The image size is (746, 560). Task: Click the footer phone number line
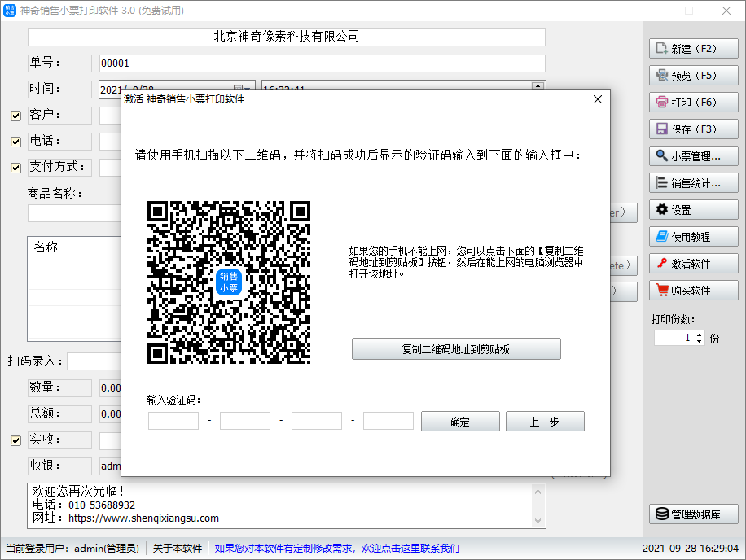tap(84, 505)
